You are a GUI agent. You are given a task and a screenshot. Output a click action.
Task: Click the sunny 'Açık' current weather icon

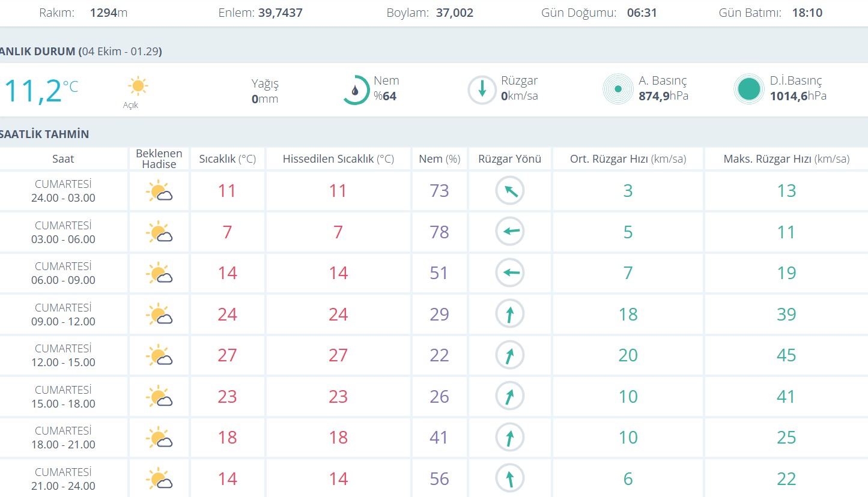click(x=138, y=86)
